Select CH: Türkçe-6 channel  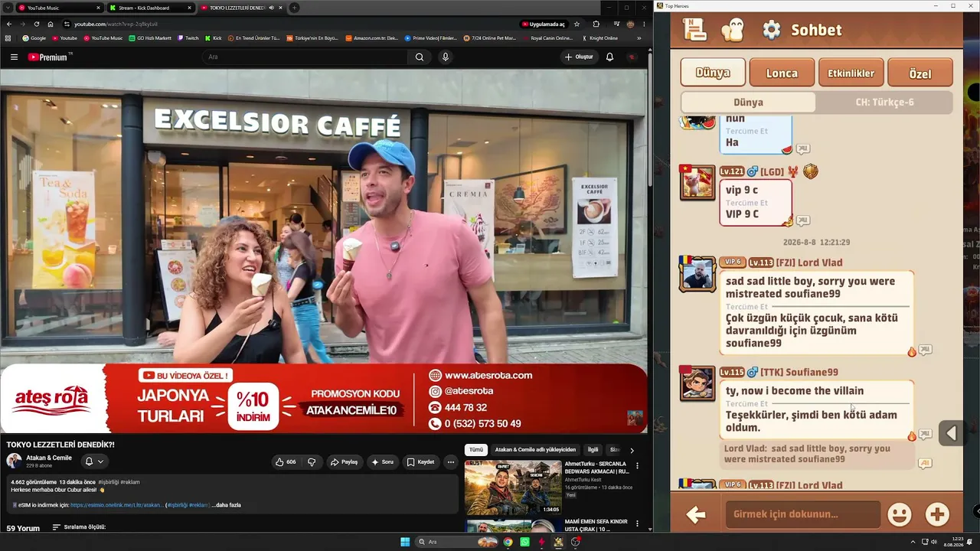[x=884, y=102]
